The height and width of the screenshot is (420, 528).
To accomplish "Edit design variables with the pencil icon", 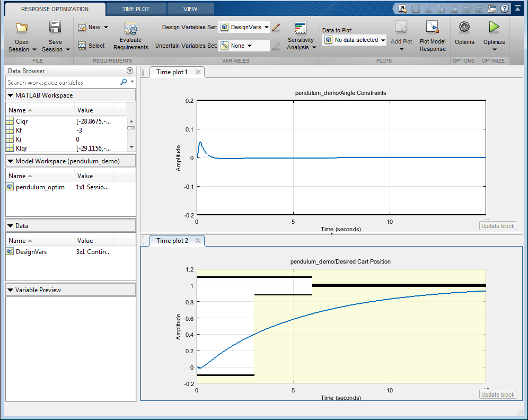I will tap(276, 28).
